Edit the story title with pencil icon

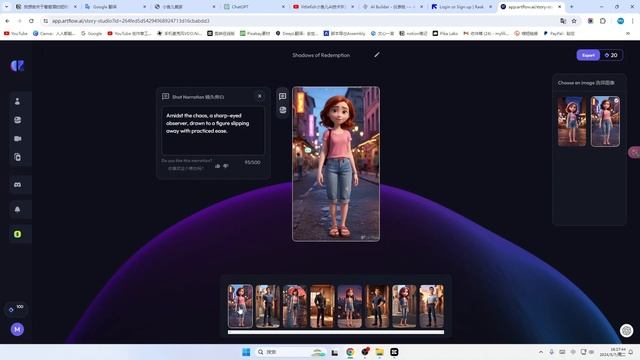377,55
